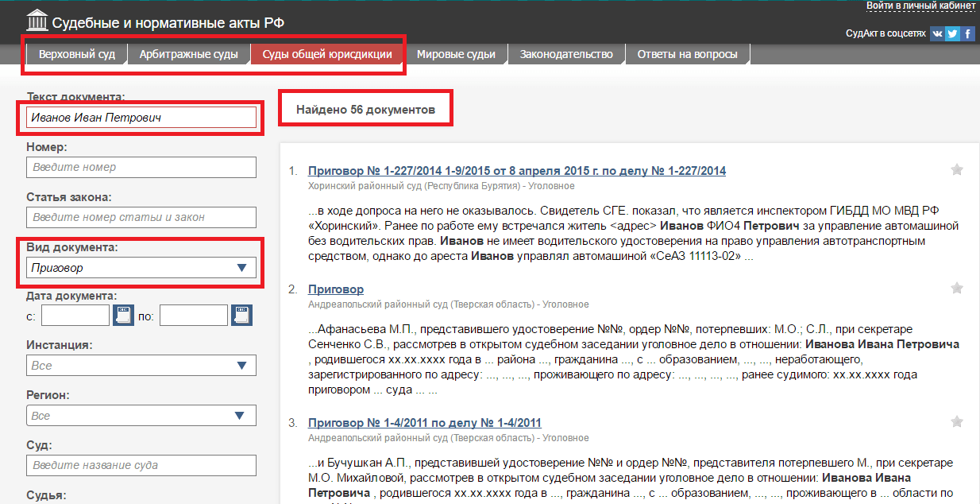
Task: Switch to the 'Арбитражные суды' tab
Action: [x=189, y=55]
